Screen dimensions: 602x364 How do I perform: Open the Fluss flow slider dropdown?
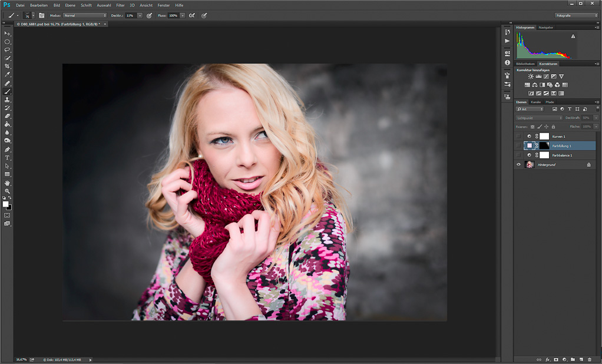click(x=183, y=15)
